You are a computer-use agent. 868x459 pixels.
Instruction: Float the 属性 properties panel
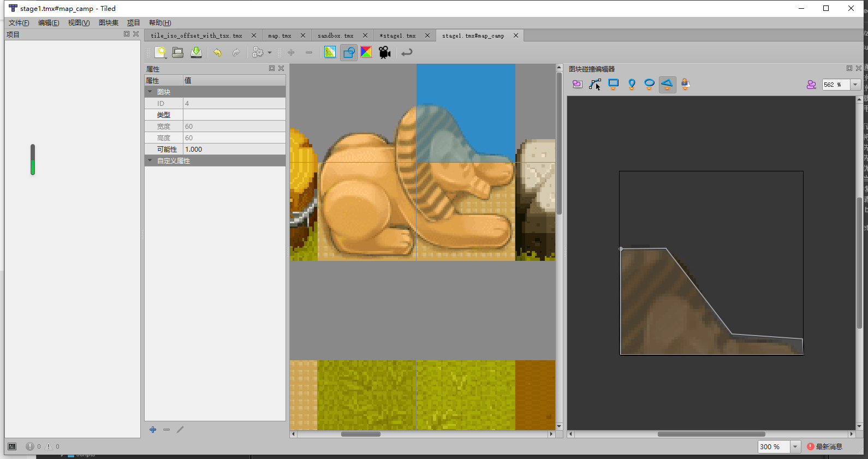[272, 68]
